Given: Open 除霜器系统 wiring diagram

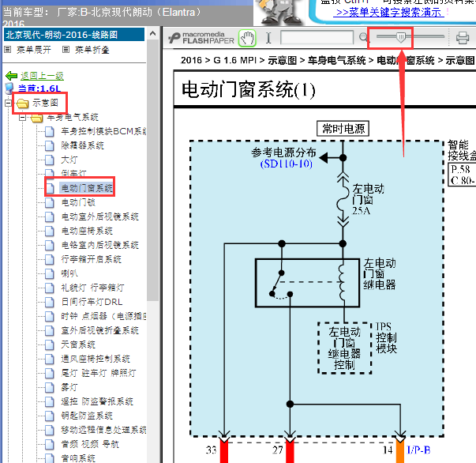Looking at the screenshot, I should pyautogui.click(x=83, y=145).
